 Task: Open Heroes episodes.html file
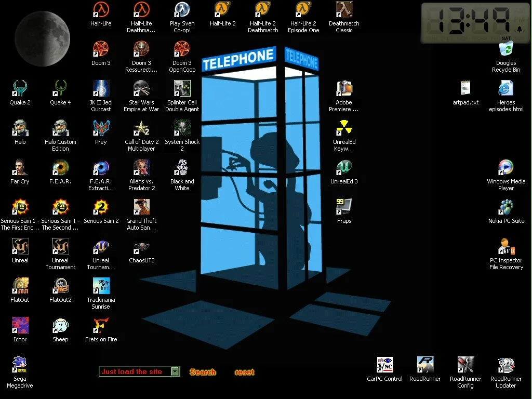coord(506,88)
